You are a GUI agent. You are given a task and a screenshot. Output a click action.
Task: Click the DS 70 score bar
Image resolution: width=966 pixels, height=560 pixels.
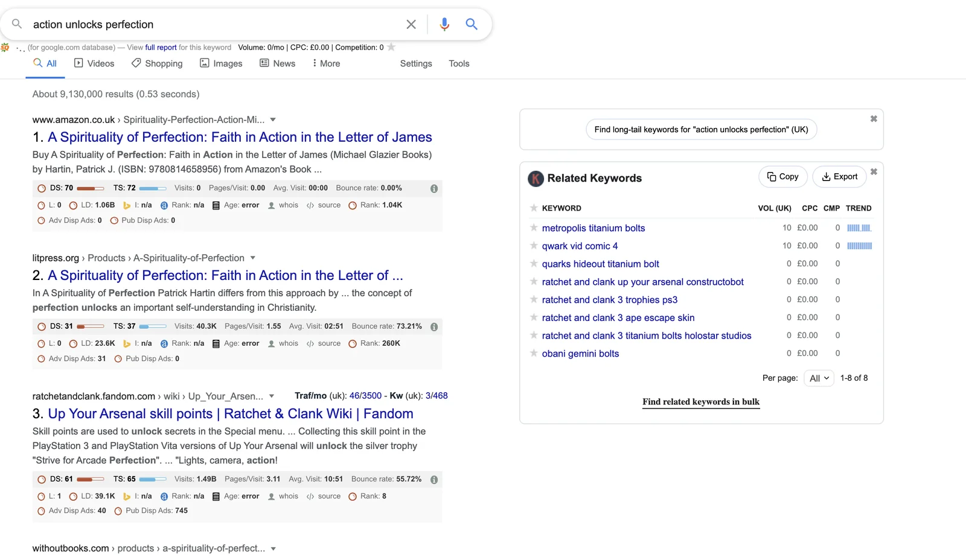point(91,188)
